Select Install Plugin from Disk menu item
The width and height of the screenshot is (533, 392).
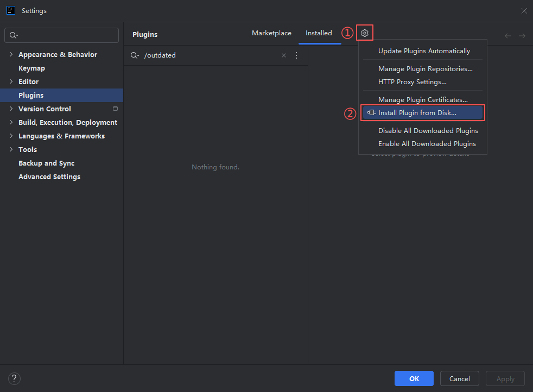coord(417,113)
